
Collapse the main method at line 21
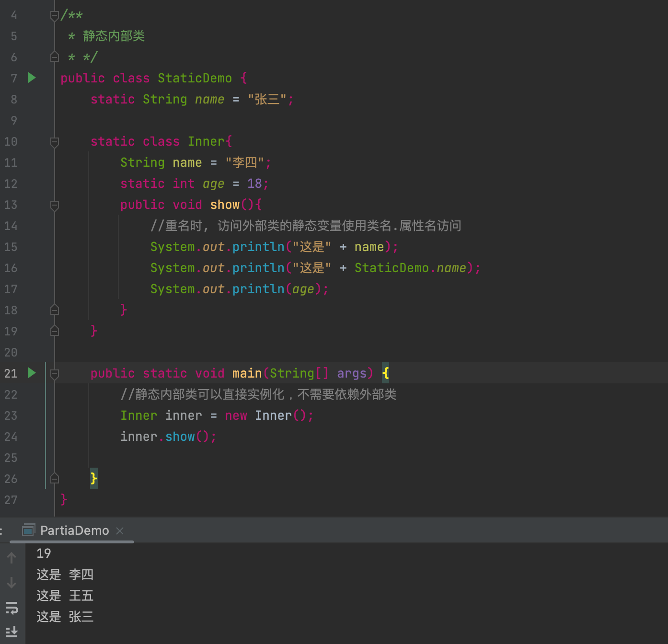55,374
